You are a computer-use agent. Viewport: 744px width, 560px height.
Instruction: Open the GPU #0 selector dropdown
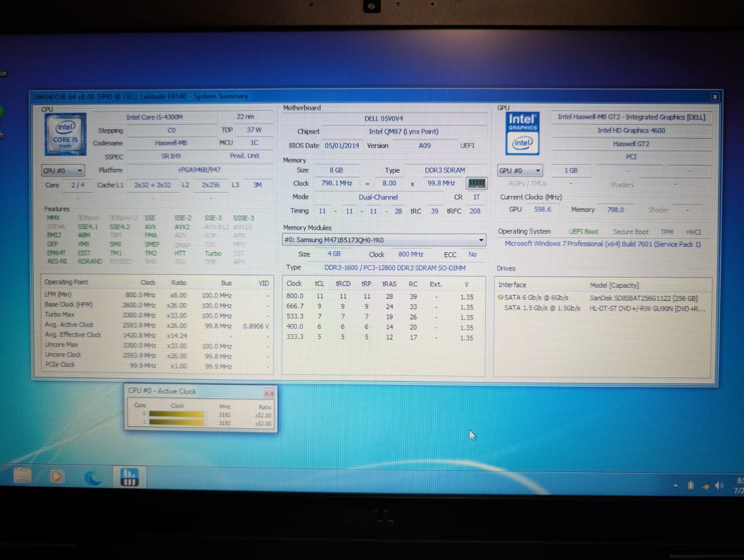coord(520,171)
